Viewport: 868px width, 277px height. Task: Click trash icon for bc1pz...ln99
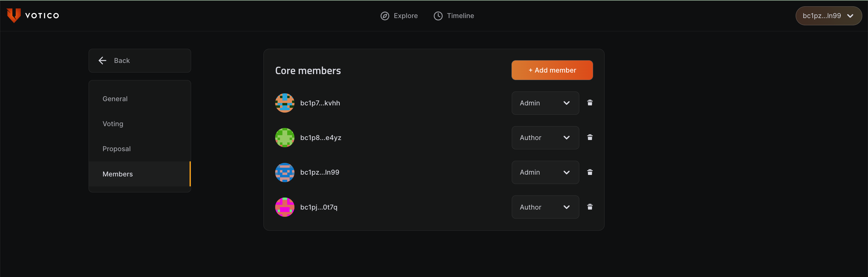click(590, 172)
